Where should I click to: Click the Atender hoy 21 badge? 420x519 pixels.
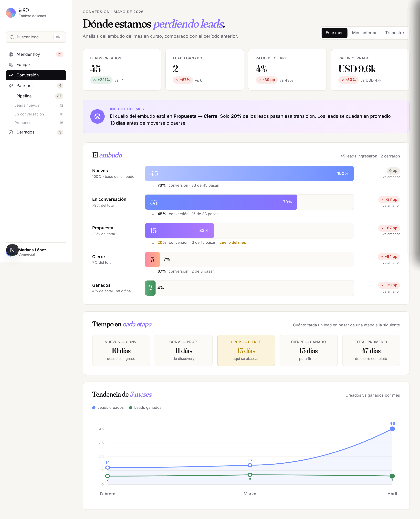[x=60, y=54]
